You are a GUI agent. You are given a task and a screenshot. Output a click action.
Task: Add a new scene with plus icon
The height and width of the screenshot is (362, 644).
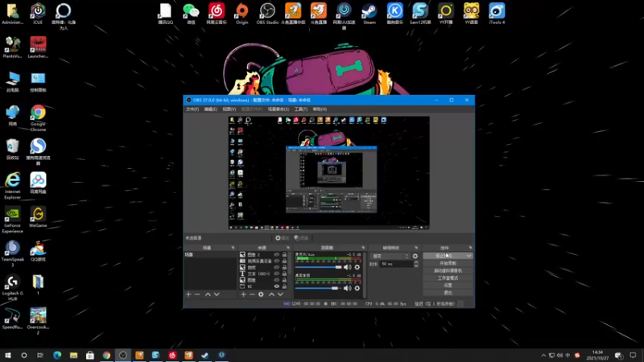188,294
